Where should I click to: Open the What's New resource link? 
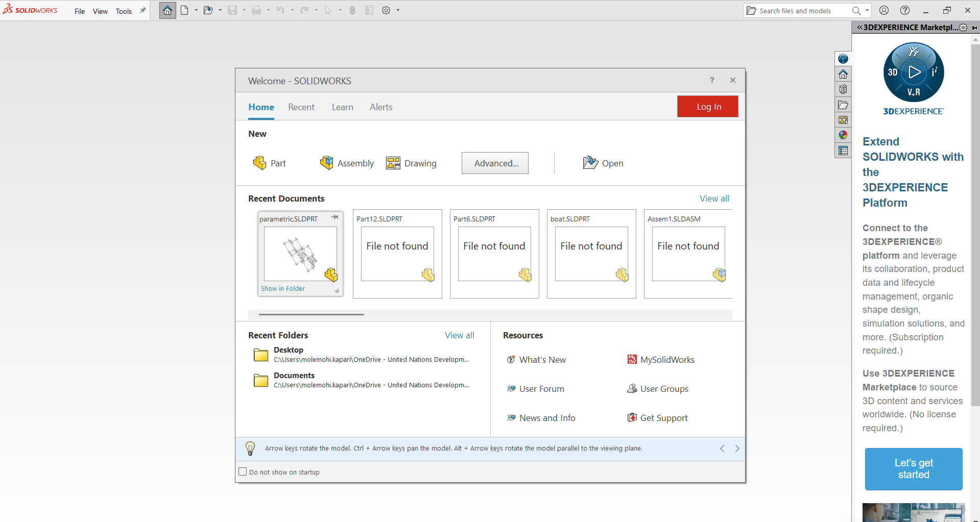click(536, 360)
